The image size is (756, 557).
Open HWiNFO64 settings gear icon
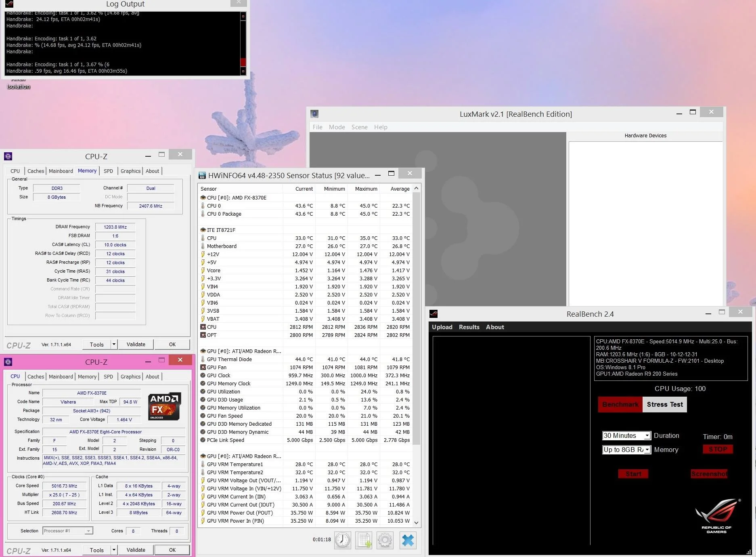[385, 540]
